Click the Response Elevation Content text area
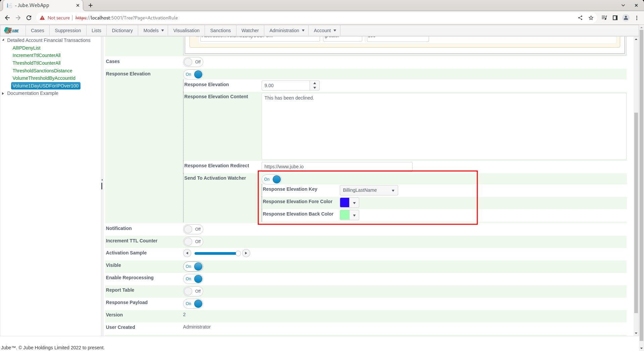This screenshot has height=351, width=644. (x=444, y=126)
